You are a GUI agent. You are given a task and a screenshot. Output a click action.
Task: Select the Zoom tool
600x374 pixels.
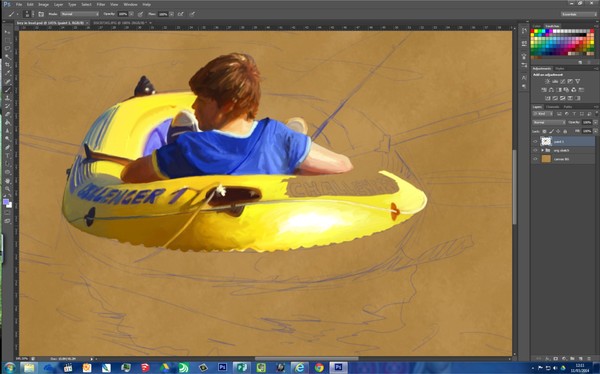pyautogui.click(x=8, y=188)
